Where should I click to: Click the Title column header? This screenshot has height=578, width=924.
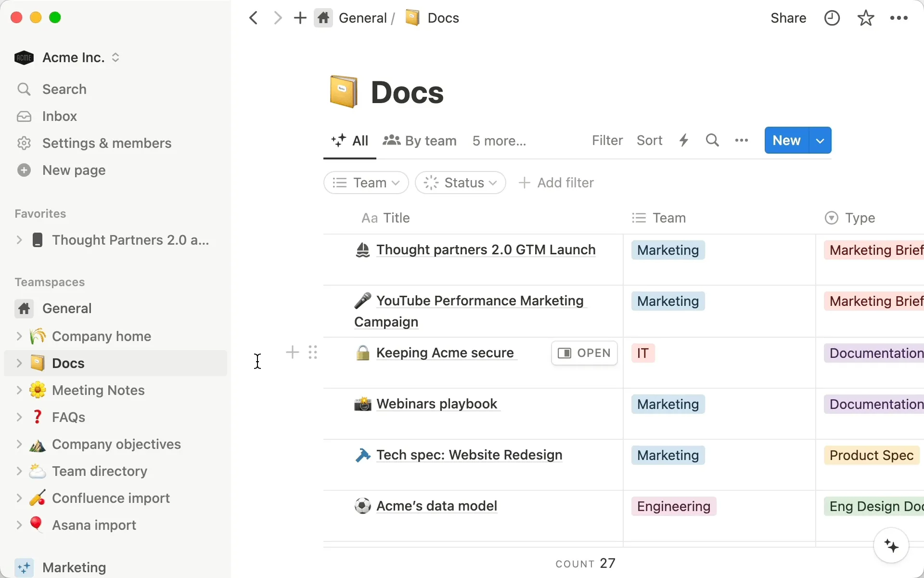coord(386,218)
